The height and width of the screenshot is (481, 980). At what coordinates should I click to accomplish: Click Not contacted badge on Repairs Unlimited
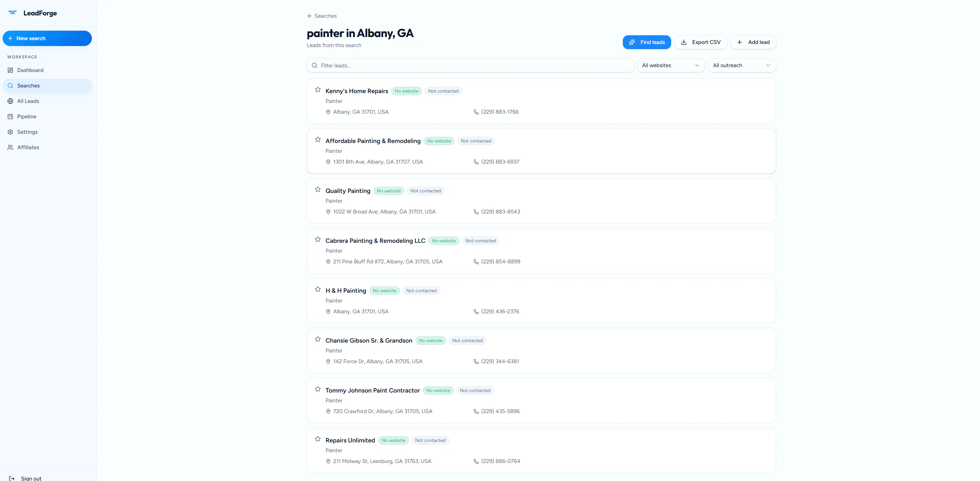(430, 440)
